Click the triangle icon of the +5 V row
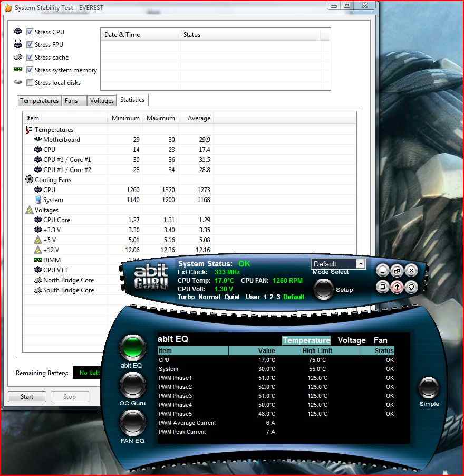This screenshot has height=476, width=464. click(x=38, y=240)
